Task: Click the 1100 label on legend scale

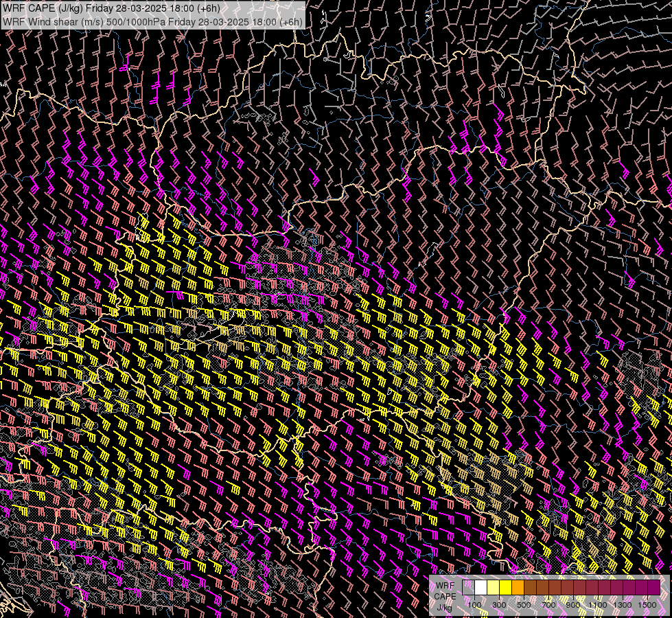Action: click(598, 605)
